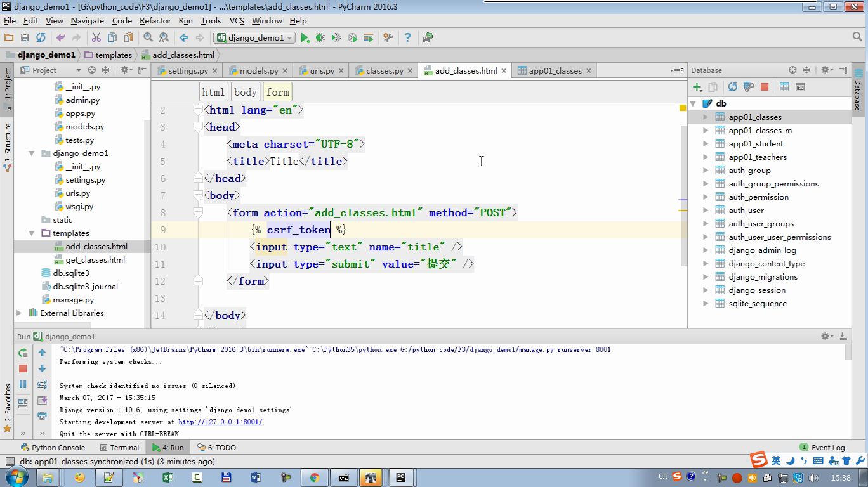The width and height of the screenshot is (868, 487).
Task: Select get_classes.html in project tree
Action: (x=95, y=260)
